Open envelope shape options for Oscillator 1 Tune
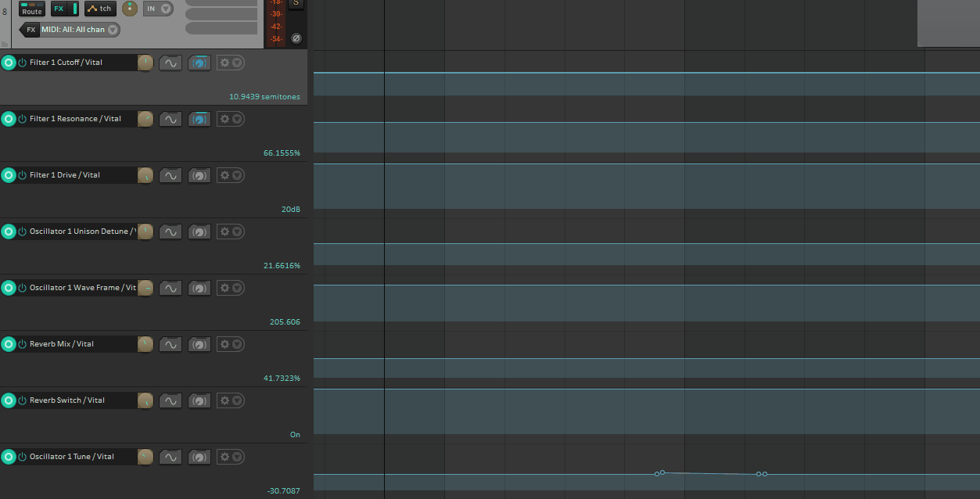980x499 pixels. click(171, 457)
